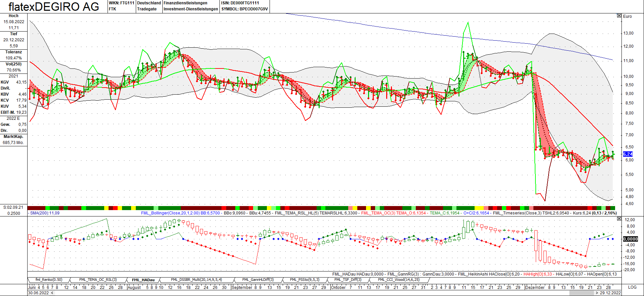644x296 pixels.
Task: Click the blue 6,24 current price marker
Action: pyautogui.click(x=628, y=154)
